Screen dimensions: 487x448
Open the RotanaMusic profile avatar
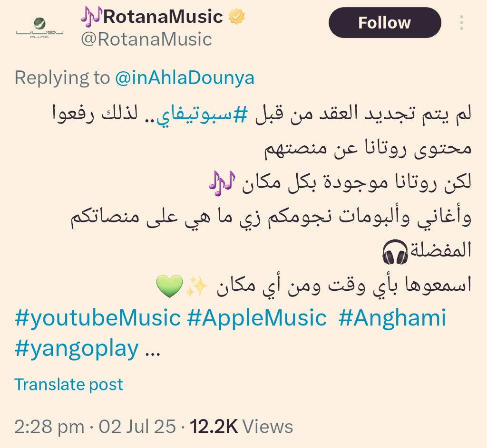(x=39, y=28)
